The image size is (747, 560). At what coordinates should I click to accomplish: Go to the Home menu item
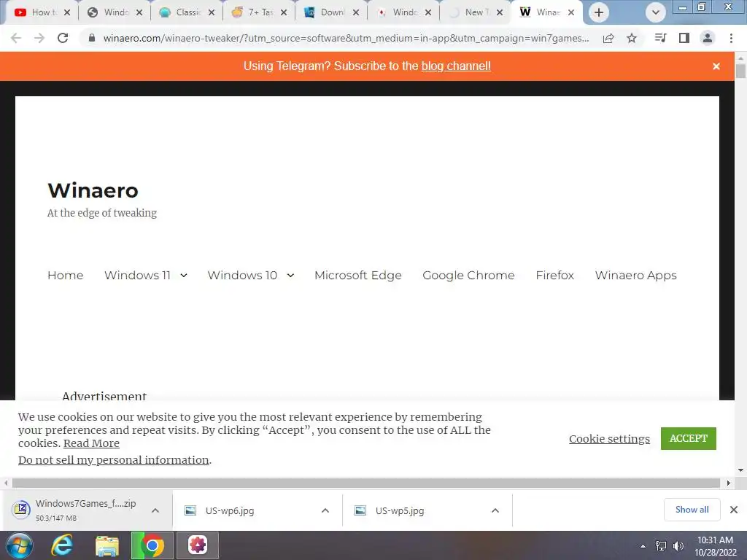(65, 275)
